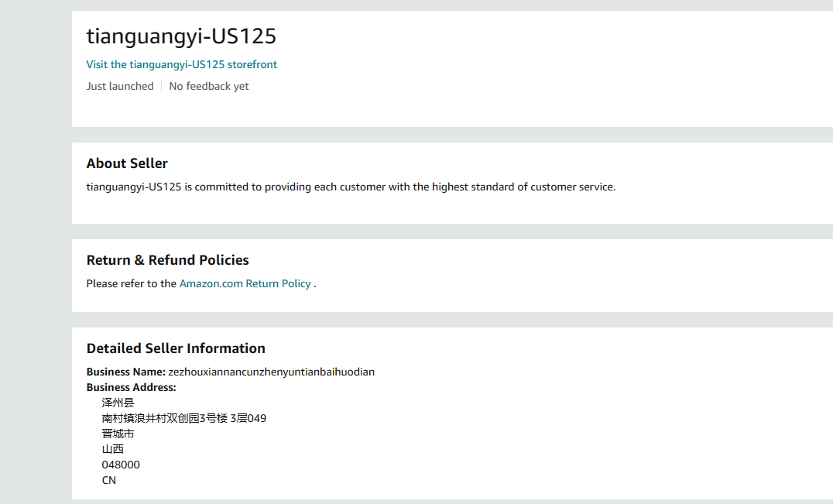The image size is (833, 504).
Task: Click the "Business Address:" label
Action: click(131, 387)
